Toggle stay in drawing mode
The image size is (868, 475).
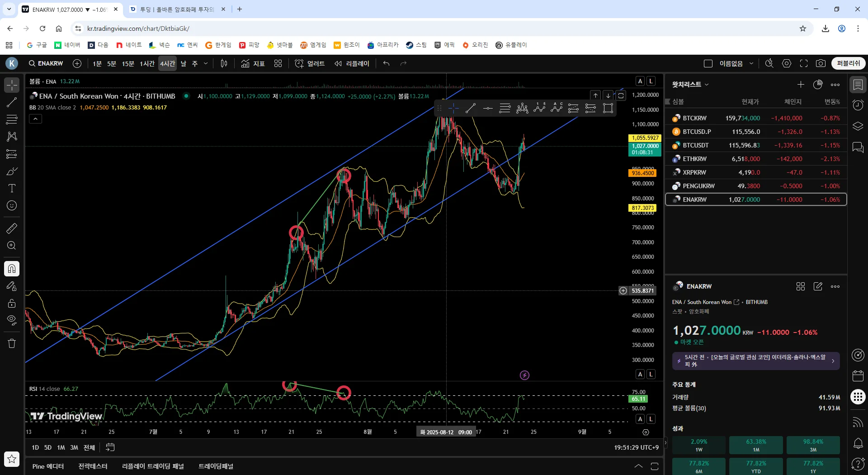pyautogui.click(x=12, y=286)
